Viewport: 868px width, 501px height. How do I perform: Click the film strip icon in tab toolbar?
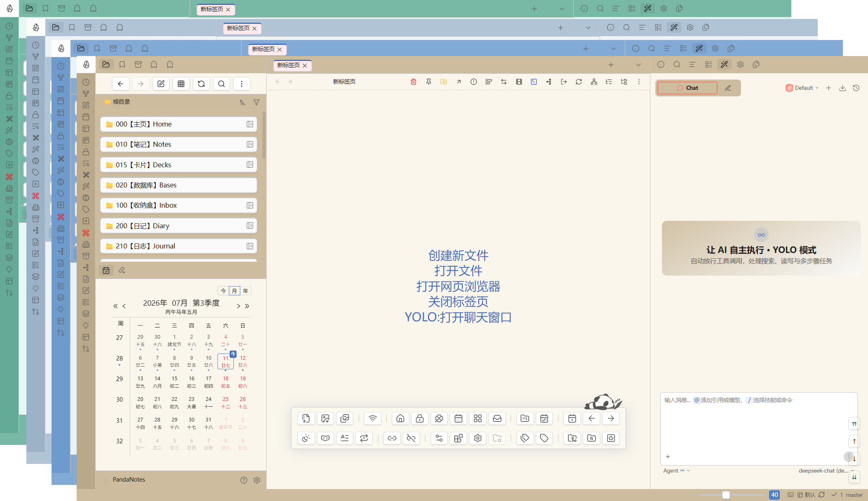point(519,82)
